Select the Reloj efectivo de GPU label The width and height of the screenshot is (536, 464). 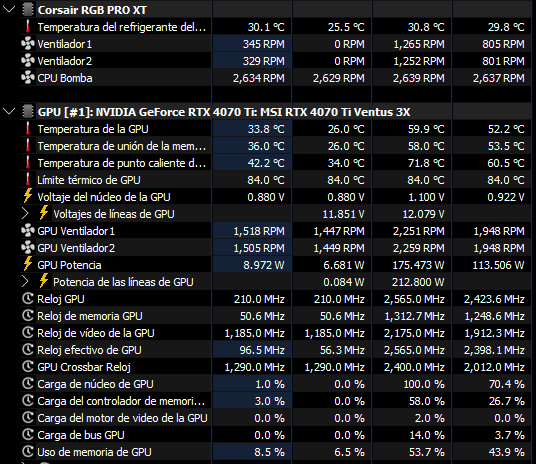[x=89, y=350]
